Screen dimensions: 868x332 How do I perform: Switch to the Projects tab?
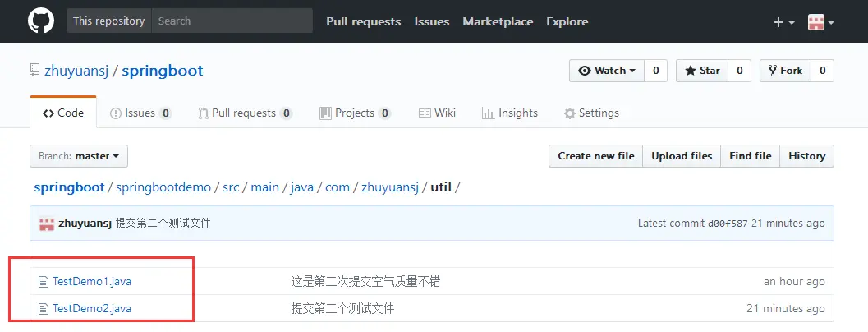[356, 113]
